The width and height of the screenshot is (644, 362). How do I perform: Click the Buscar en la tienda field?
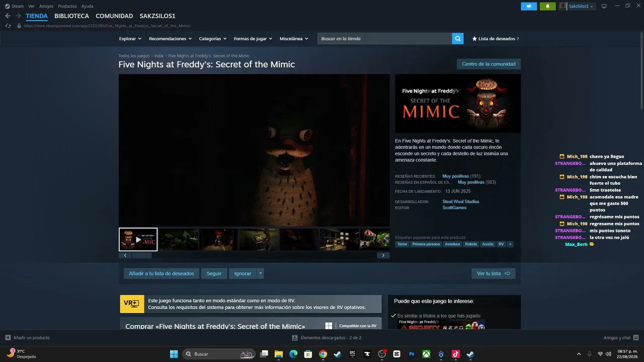click(x=385, y=39)
